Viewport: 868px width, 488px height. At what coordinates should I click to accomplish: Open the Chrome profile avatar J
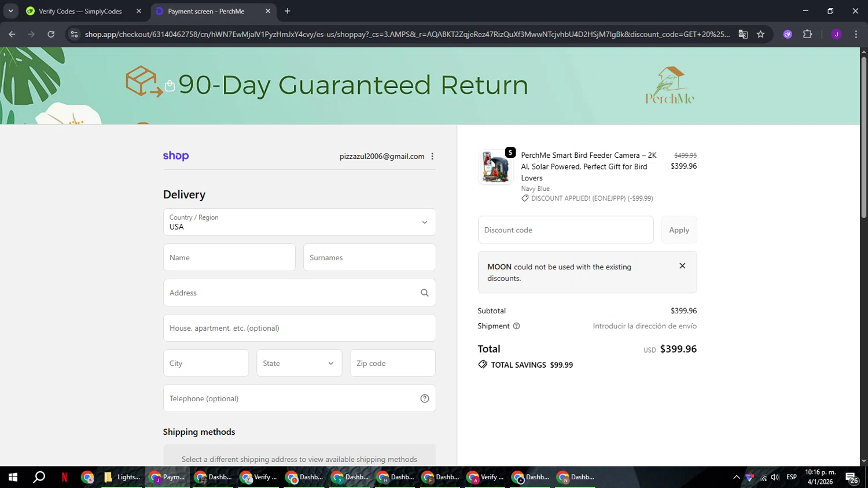[x=836, y=34]
